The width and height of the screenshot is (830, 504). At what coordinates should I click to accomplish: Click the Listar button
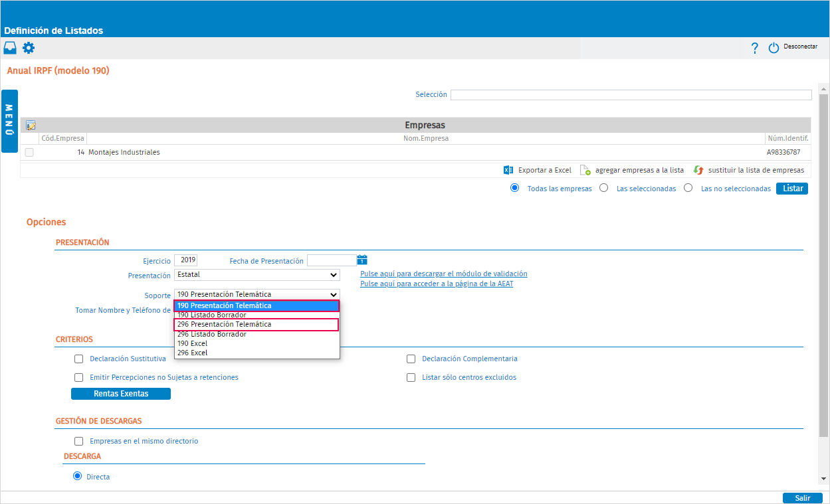click(792, 189)
